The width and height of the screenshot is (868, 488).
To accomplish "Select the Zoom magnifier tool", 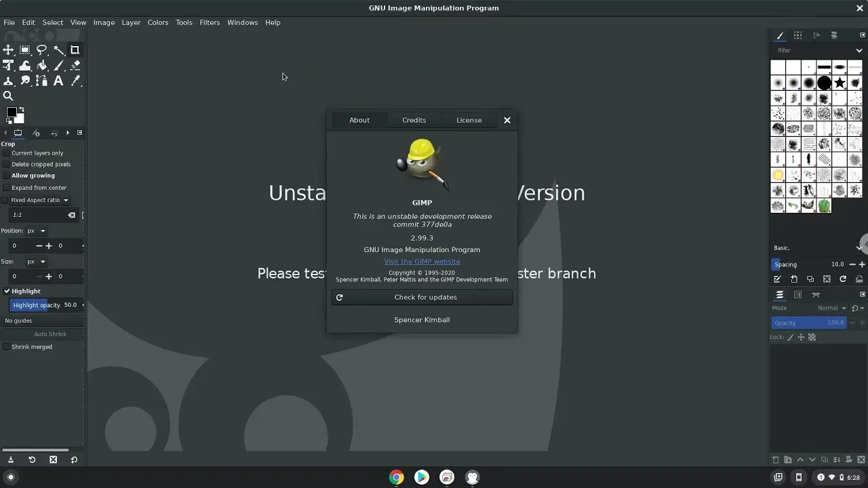I will (x=8, y=96).
